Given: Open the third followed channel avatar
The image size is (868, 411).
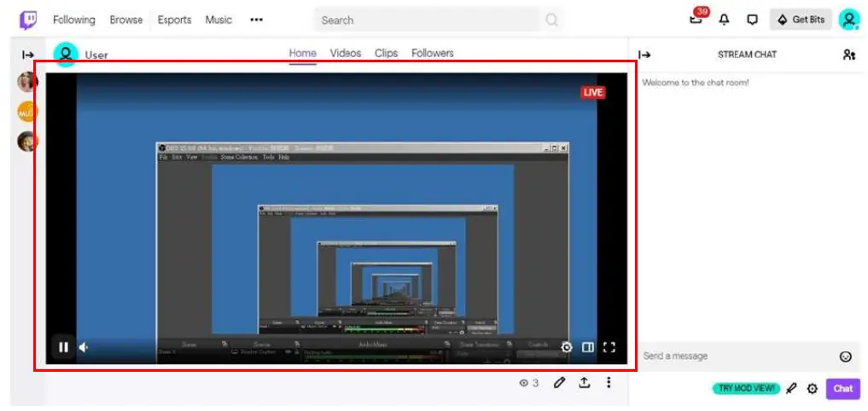Looking at the screenshot, I should [x=27, y=142].
